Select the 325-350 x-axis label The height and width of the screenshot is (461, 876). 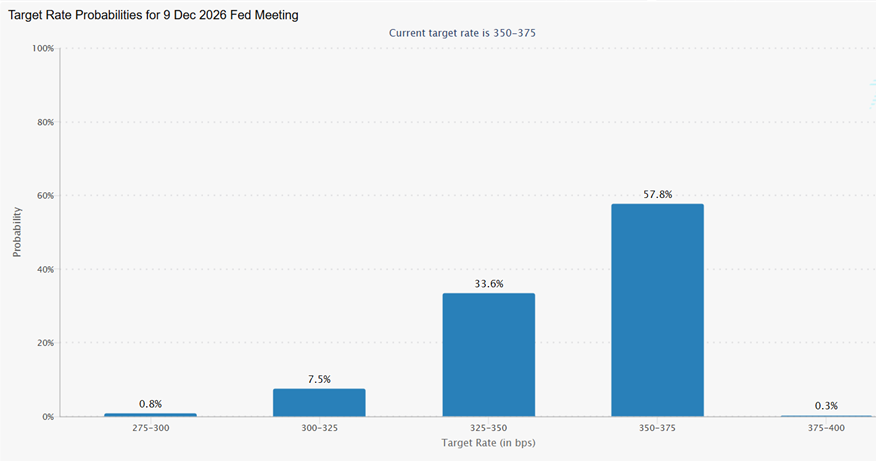click(x=488, y=427)
